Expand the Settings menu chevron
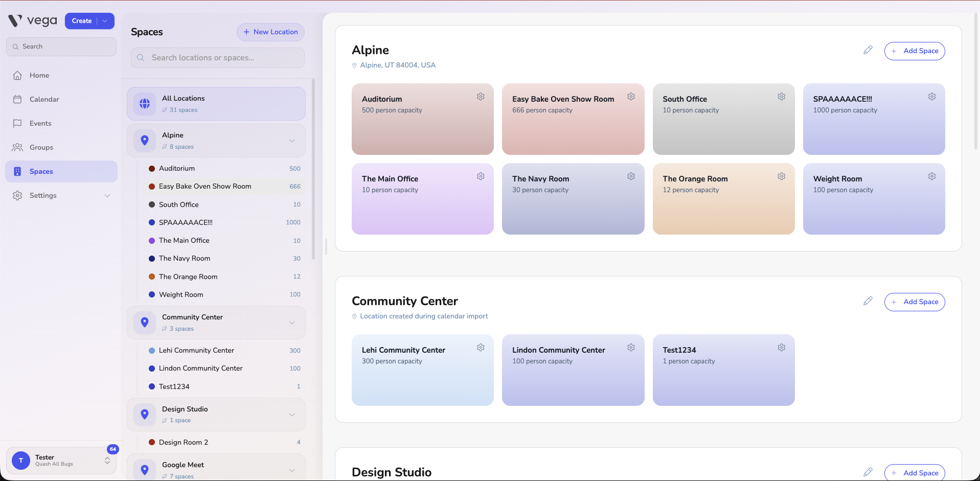This screenshot has width=980, height=481. pos(107,196)
